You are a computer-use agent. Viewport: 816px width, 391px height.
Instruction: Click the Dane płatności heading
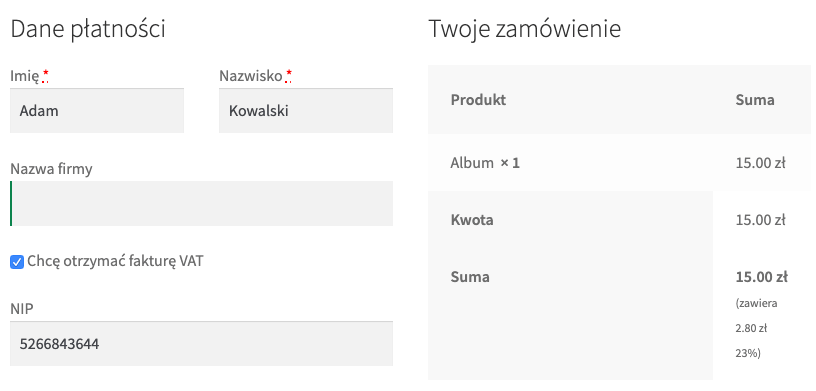point(88,29)
